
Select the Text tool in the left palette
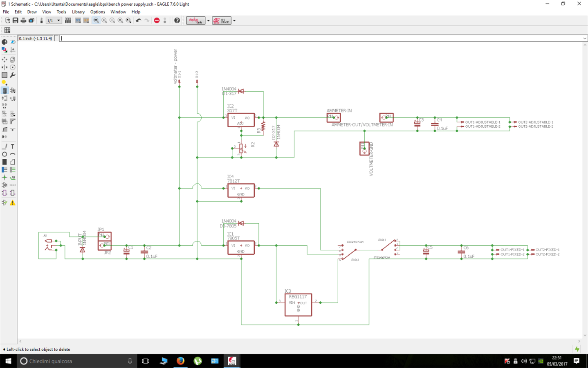point(13,147)
